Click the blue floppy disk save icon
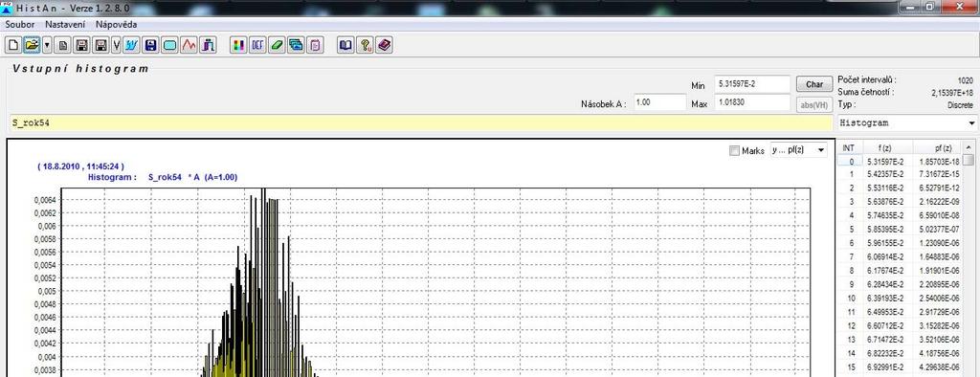 (x=150, y=45)
